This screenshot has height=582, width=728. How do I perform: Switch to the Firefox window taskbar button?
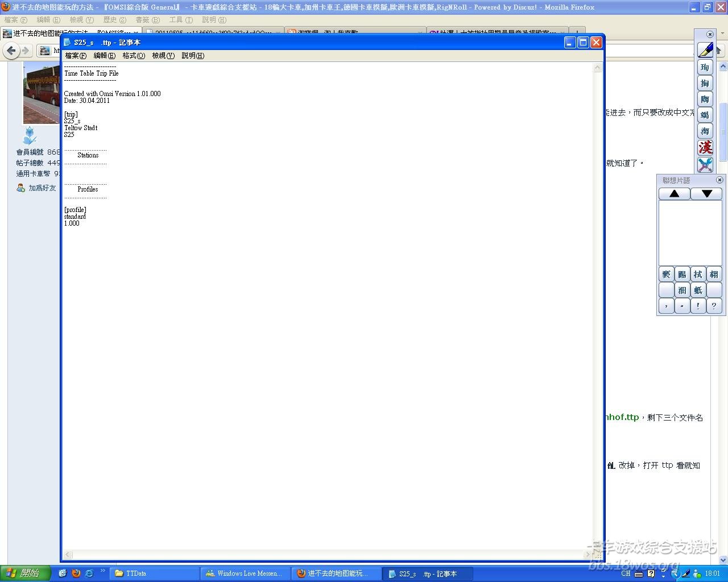pos(336,573)
